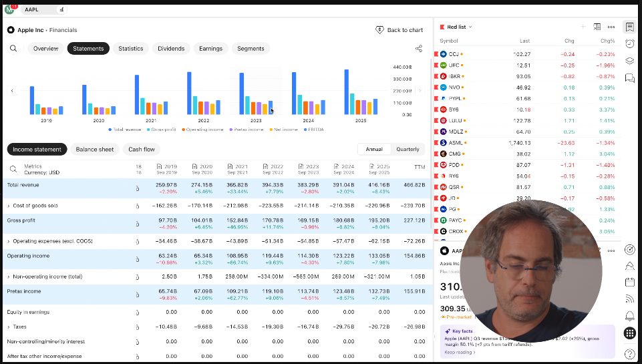Click the search icon beside Overview tab
This screenshot has height=364, width=642.
point(13,48)
